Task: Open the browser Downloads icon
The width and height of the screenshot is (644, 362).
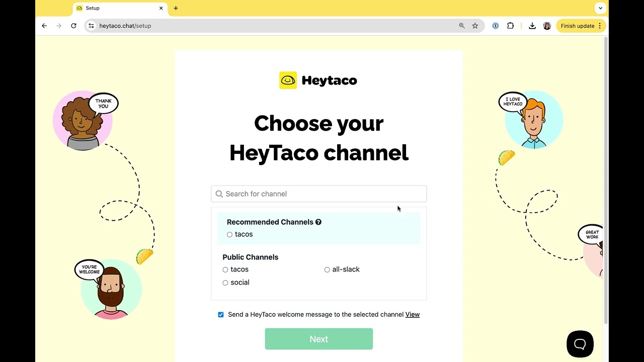Action: [532, 26]
